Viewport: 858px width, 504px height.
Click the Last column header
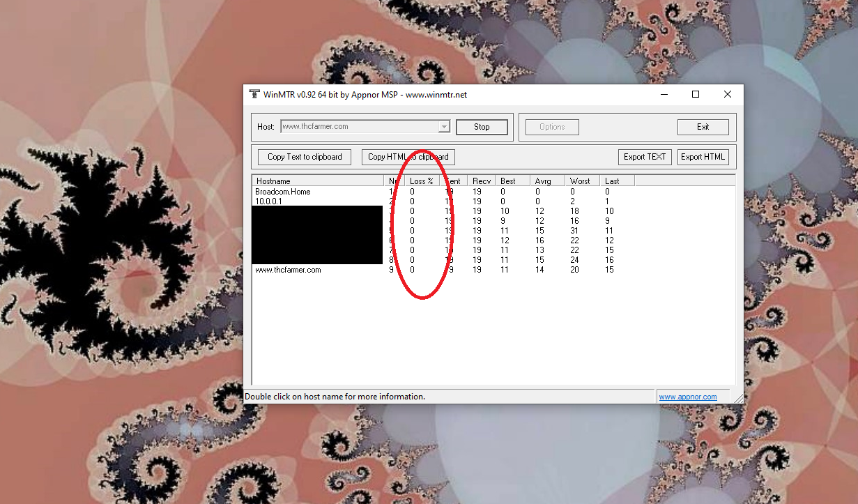click(617, 181)
